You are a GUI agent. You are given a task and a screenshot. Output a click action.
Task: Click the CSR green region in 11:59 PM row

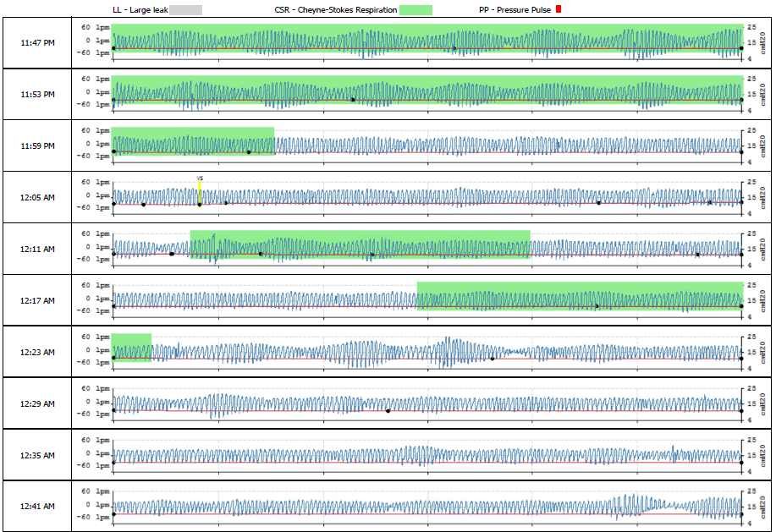[x=193, y=140]
